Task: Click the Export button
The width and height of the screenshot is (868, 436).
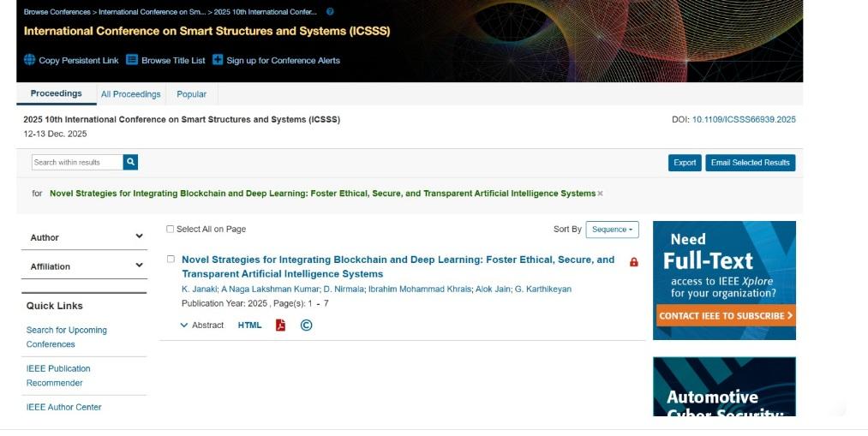Action: click(685, 163)
